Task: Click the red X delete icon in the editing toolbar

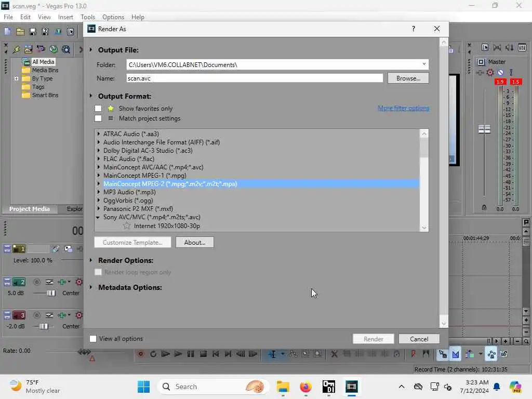Action: [x=334, y=354]
